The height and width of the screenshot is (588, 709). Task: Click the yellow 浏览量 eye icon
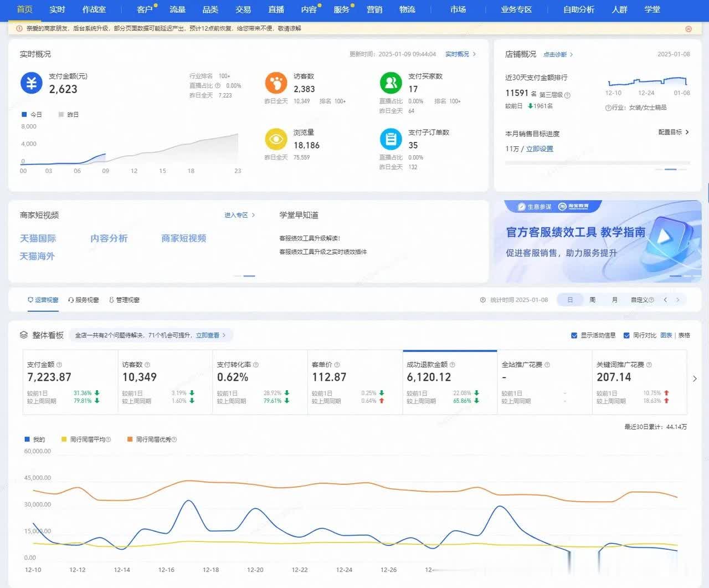click(276, 140)
